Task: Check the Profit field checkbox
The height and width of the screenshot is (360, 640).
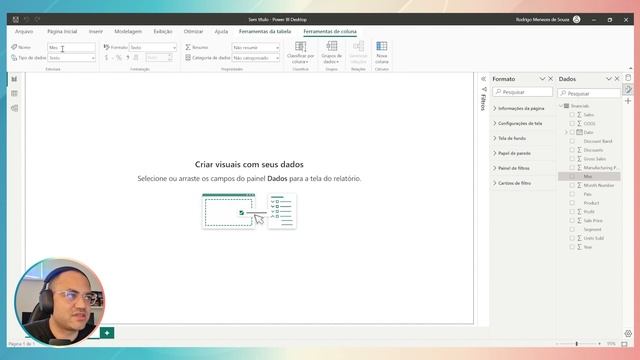Action: [x=572, y=211]
